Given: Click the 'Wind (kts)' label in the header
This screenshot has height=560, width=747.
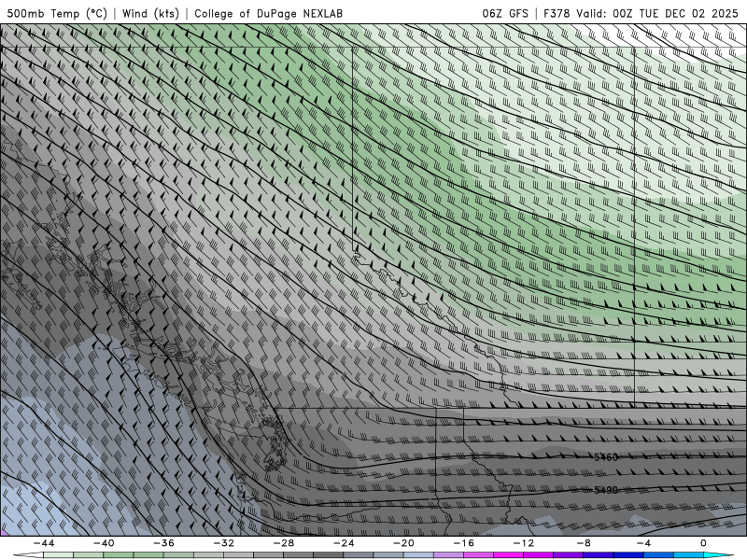Looking at the screenshot, I should tap(150, 14).
